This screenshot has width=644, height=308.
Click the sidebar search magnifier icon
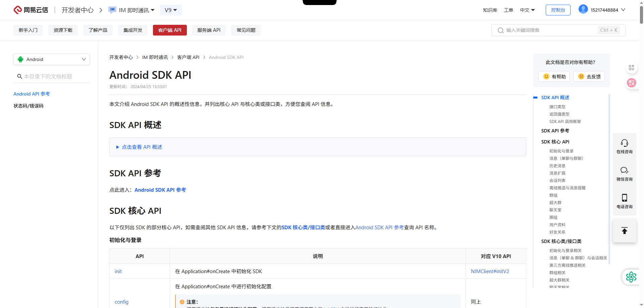[x=19, y=76]
